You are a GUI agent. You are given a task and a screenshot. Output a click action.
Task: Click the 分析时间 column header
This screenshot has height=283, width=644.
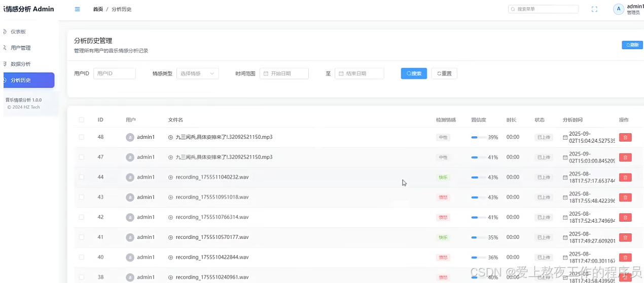(573, 120)
